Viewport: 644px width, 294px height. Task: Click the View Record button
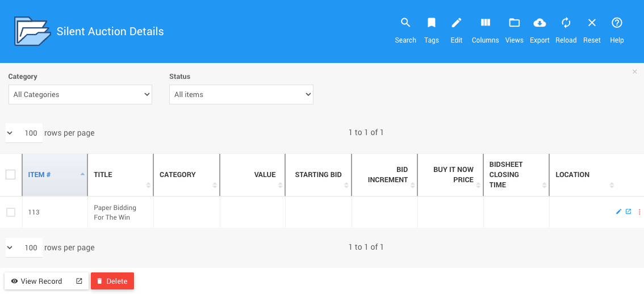[41, 281]
